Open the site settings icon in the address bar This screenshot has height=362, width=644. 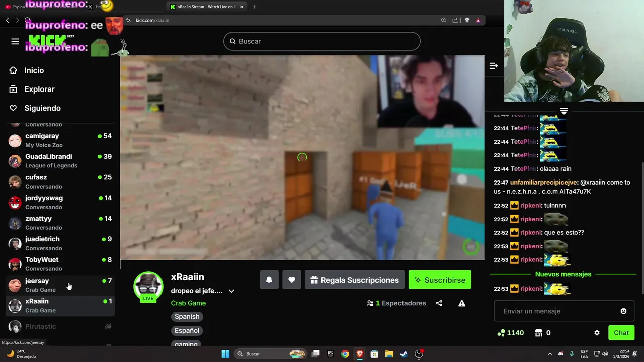(x=128, y=20)
